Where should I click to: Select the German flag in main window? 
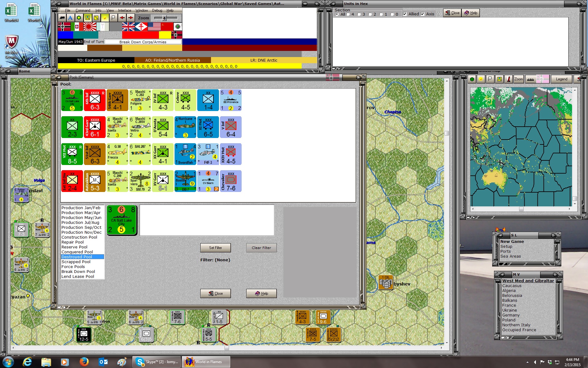64,27
